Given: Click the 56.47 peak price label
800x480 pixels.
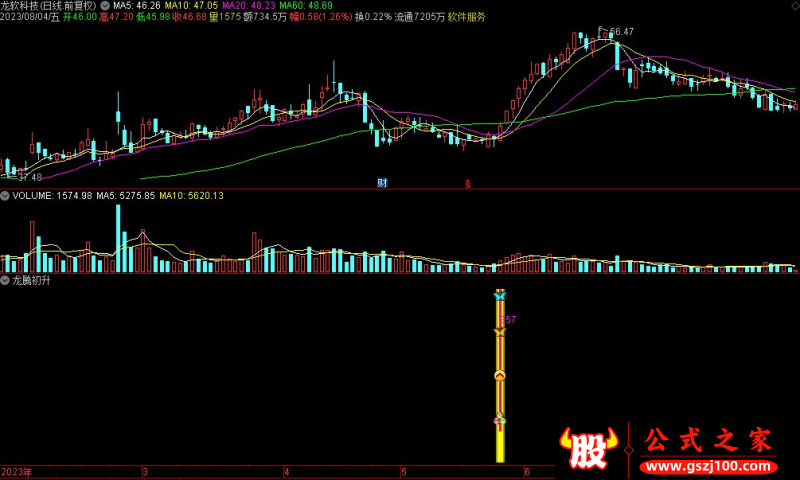Looking at the screenshot, I should point(621,32).
